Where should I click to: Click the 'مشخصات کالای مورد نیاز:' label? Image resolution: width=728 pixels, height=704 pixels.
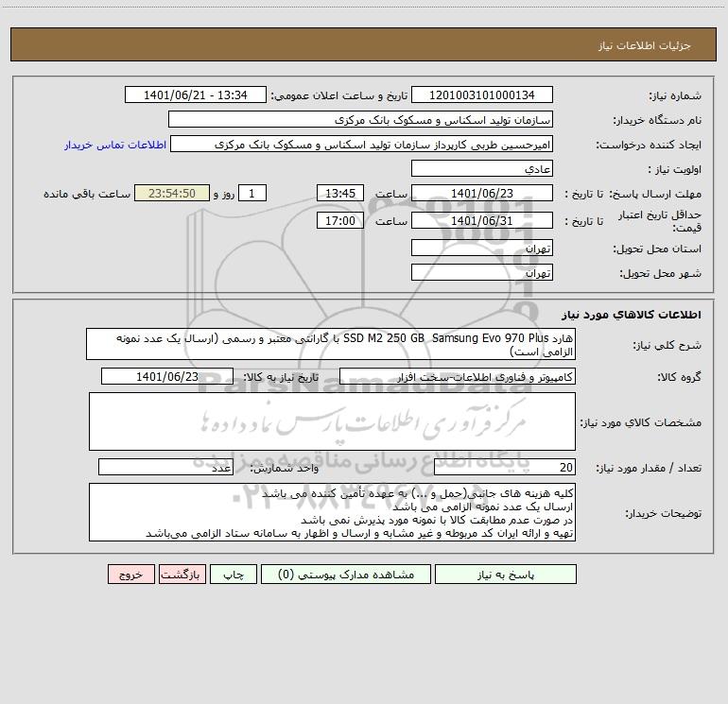pyautogui.click(x=641, y=422)
